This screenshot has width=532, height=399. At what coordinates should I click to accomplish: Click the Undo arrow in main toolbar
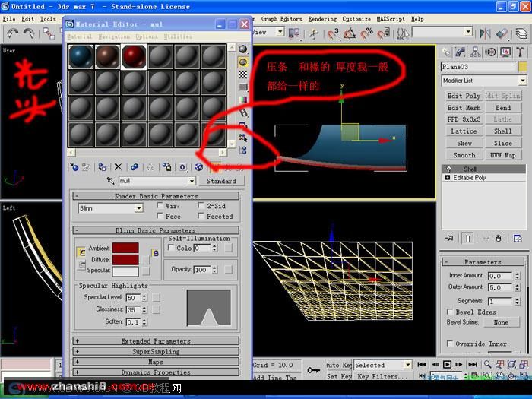tap(13, 33)
